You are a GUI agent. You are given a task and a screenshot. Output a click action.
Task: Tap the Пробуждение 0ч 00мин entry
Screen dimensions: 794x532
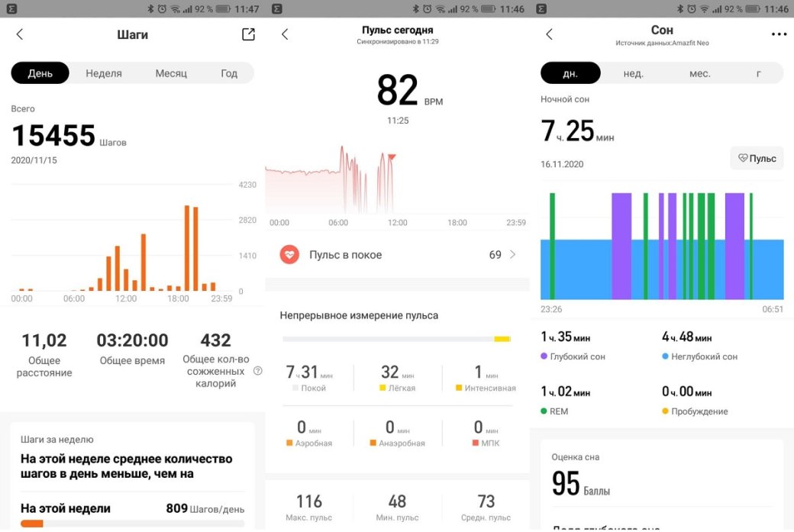click(695, 401)
